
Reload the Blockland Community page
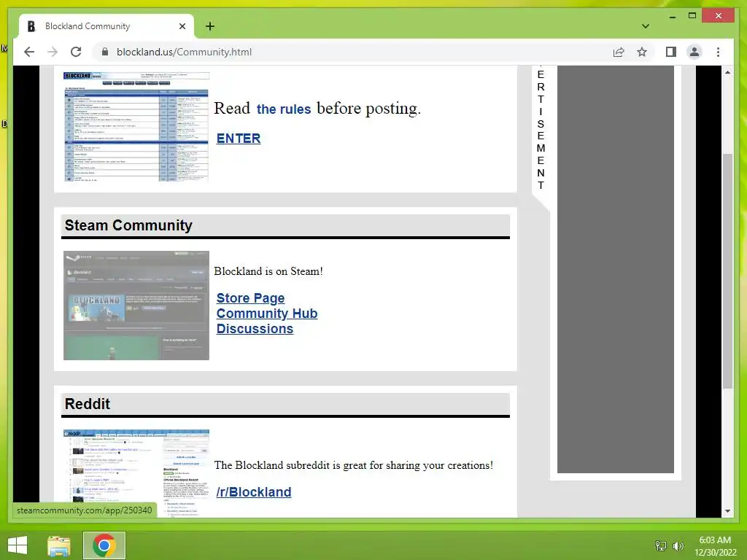[x=76, y=52]
